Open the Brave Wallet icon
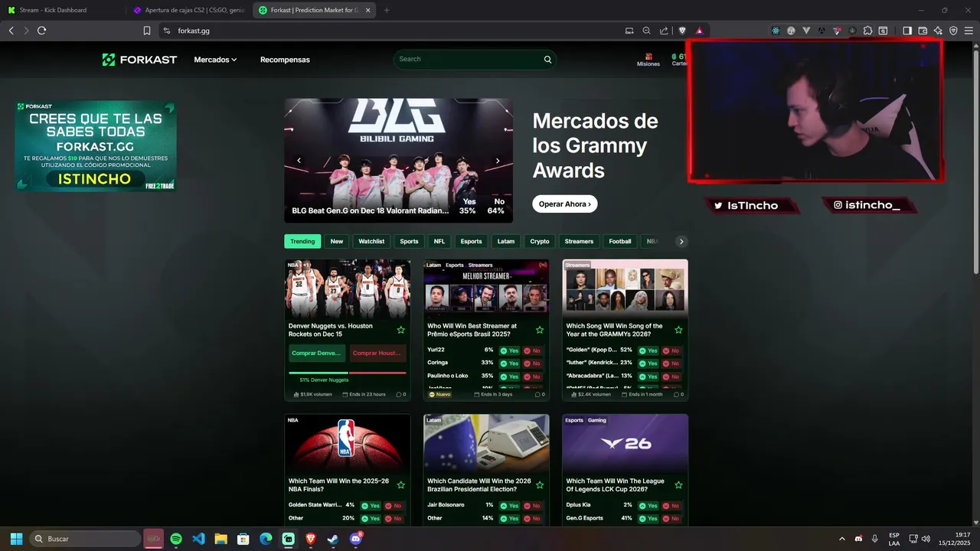This screenshot has height=551, width=980. coord(923,31)
